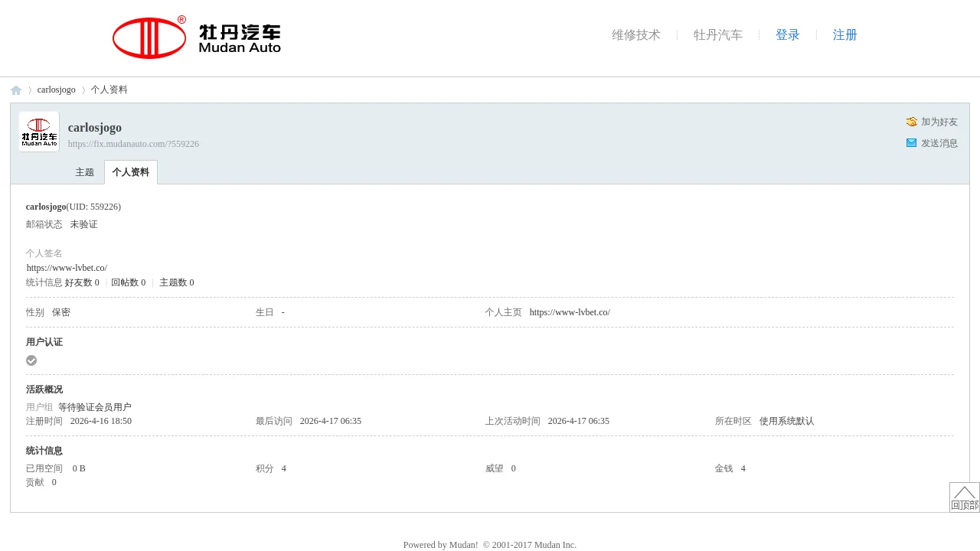Click the carlosjogo avatar image

click(x=39, y=132)
